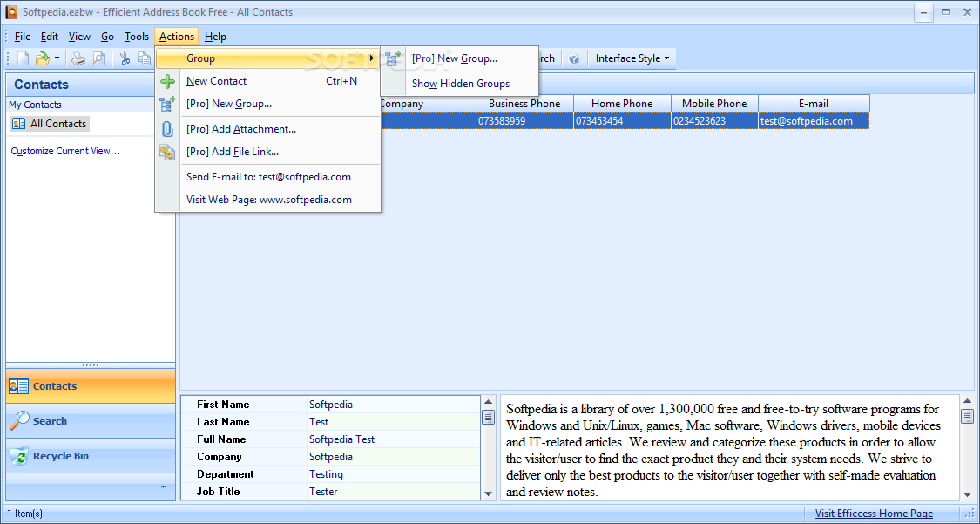
Task: Open Visit Efficcess Home Page link
Action: point(874,514)
